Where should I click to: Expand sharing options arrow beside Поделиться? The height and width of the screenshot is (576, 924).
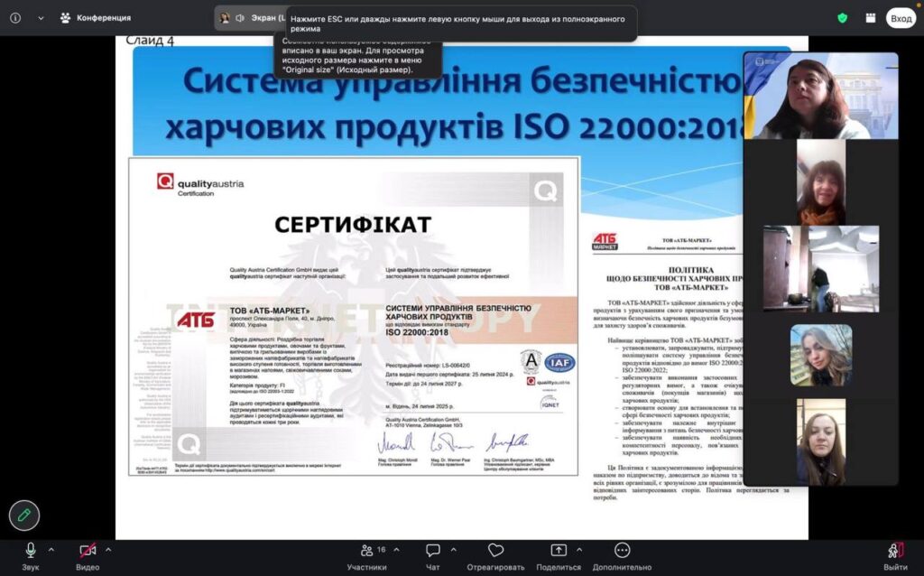(x=582, y=549)
